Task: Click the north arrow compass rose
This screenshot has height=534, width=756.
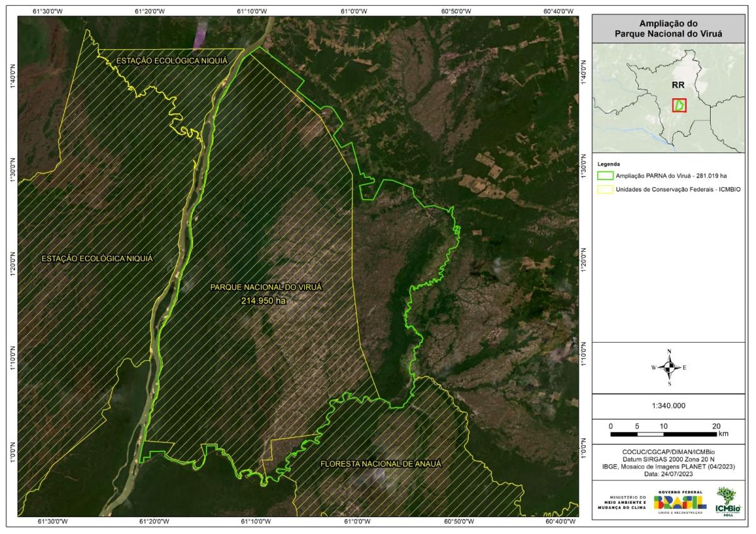Action: (670, 367)
